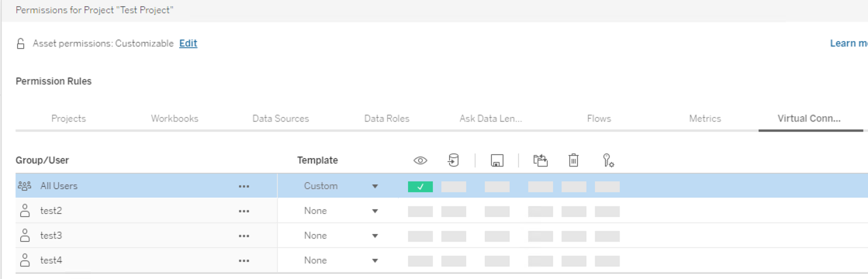The width and height of the screenshot is (868, 279).
Task: Open the Learn more link
Action: tap(849, 43)
